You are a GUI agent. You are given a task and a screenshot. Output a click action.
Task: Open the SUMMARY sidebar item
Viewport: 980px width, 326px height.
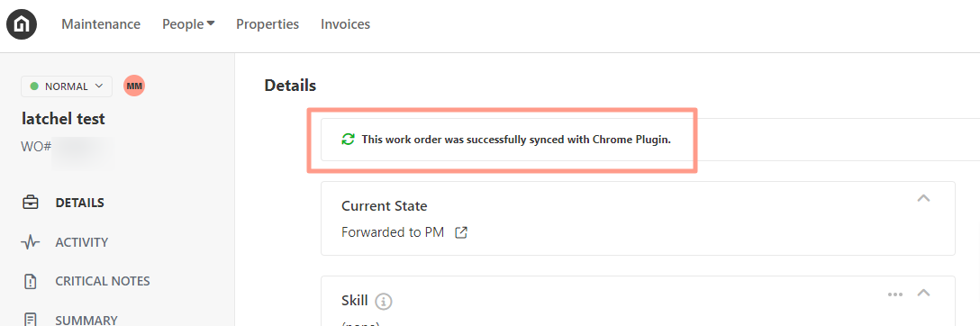coord(86,321)
